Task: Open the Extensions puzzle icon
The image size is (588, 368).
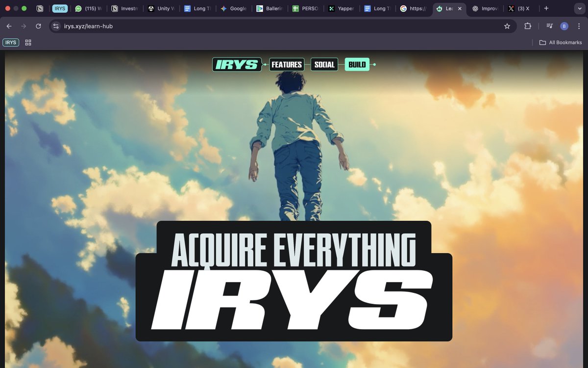Action: tap(528, 26)
